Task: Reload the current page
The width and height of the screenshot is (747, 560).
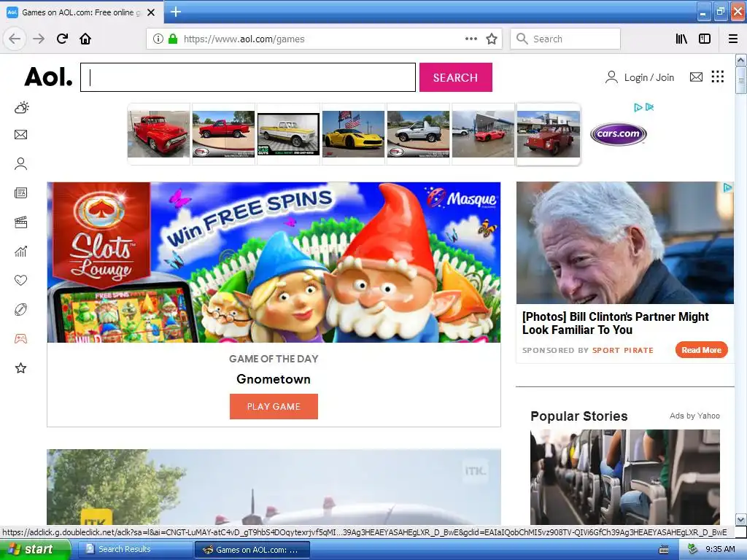Action: 62,39
